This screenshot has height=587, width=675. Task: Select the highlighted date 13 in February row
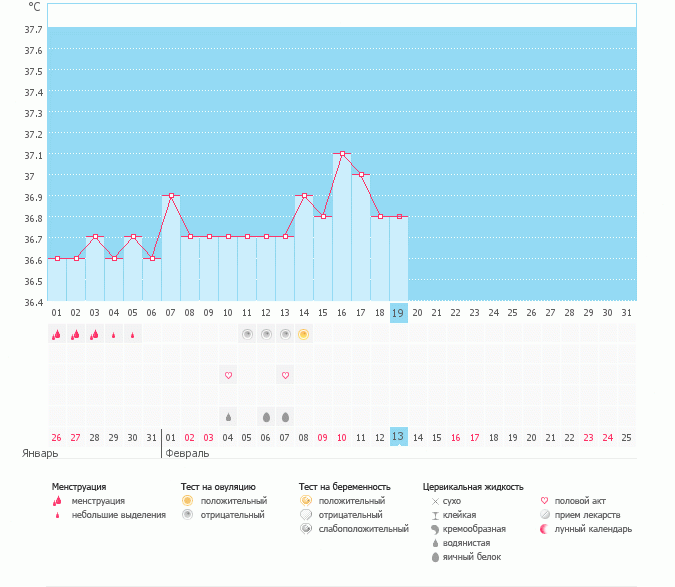398,437
